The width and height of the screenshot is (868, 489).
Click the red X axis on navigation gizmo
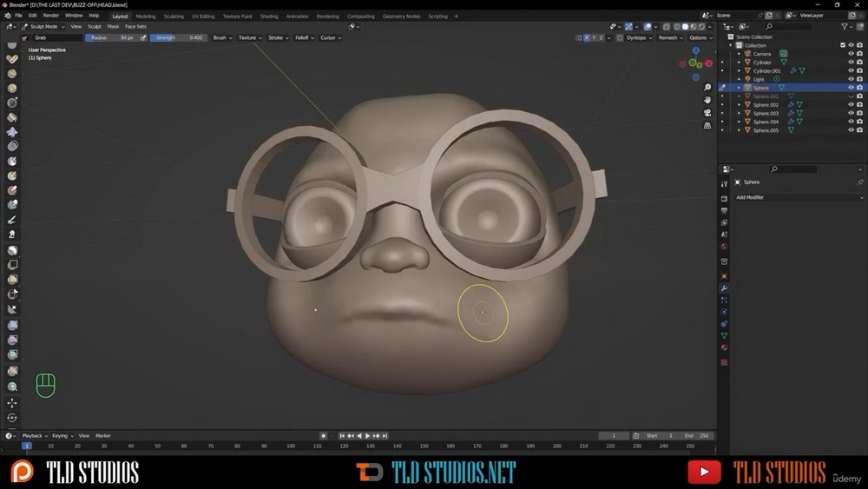(x=708, y=63)
